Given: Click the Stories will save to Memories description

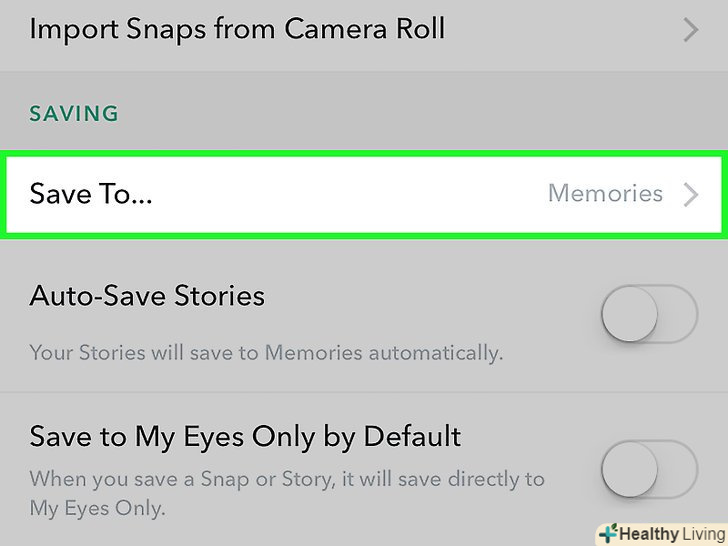Looking at the screenshot, I should click(265, 352).
